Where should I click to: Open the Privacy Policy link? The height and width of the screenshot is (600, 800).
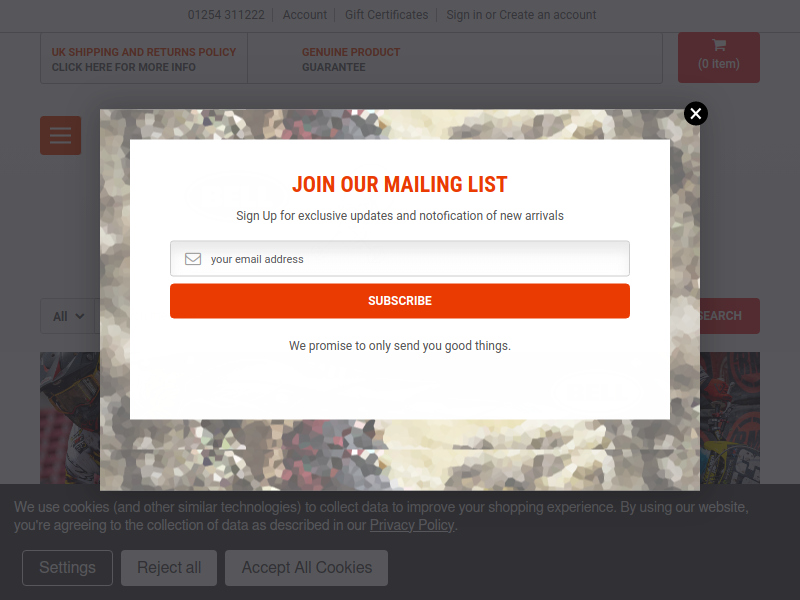click(x=412, y=525)
